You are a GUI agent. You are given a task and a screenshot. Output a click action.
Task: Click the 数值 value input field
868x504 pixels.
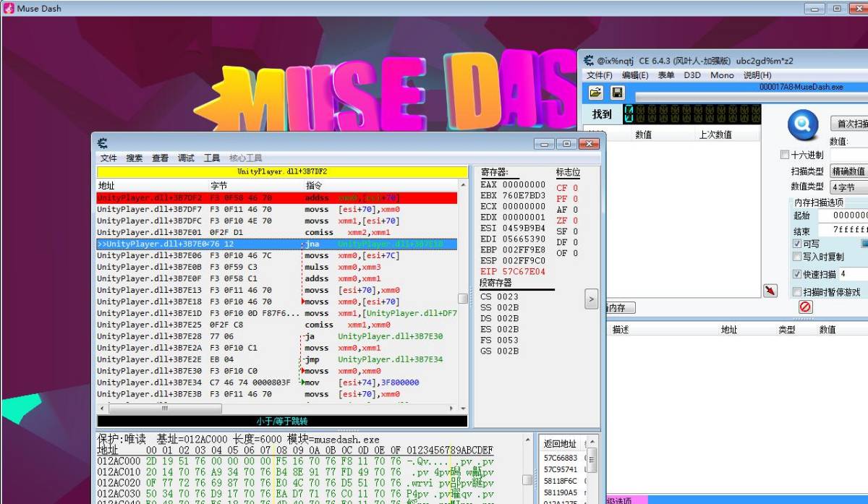849,155
